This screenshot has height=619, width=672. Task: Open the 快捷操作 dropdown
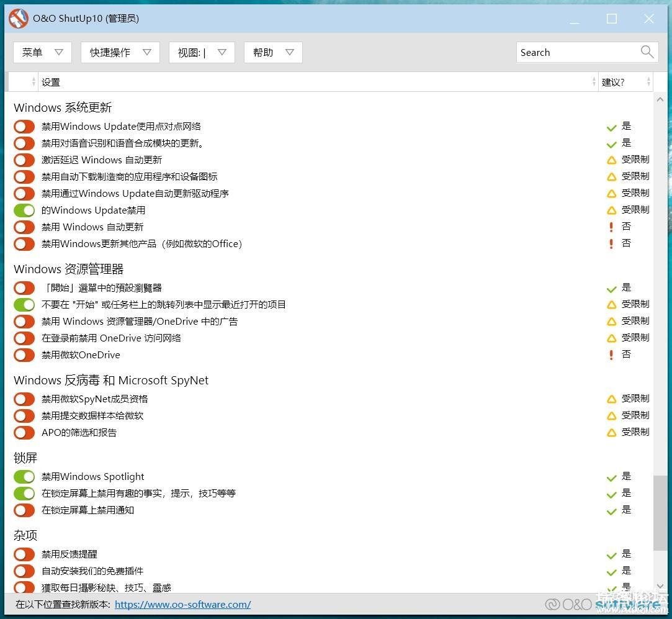pos(120,52)
